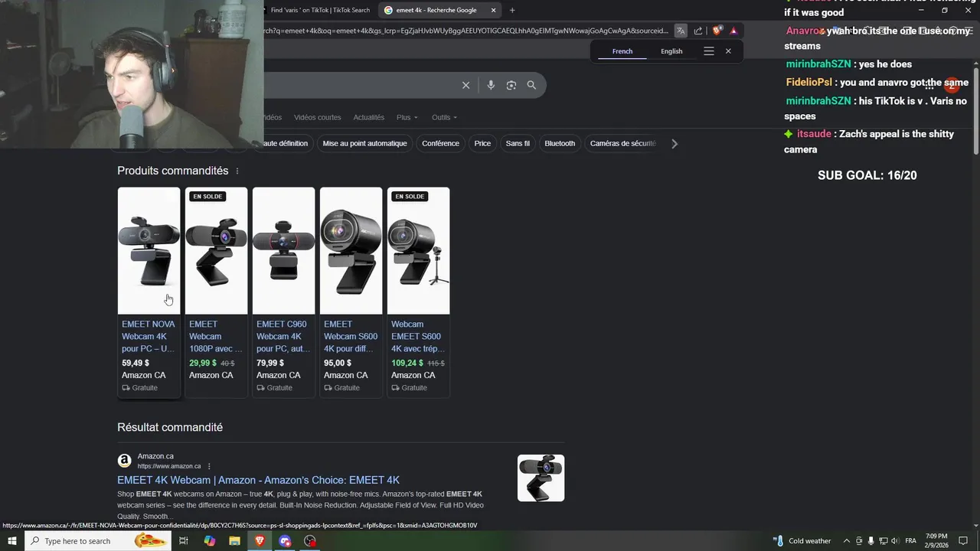980x551 pixels.
Task: Click the Cold weather taskbar widget
Action: click(802, 541)
